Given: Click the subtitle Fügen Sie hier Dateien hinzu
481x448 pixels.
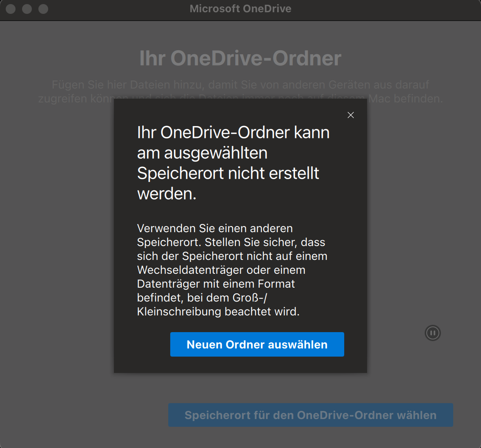Looking at the screenshot, I should coord(240,91).
